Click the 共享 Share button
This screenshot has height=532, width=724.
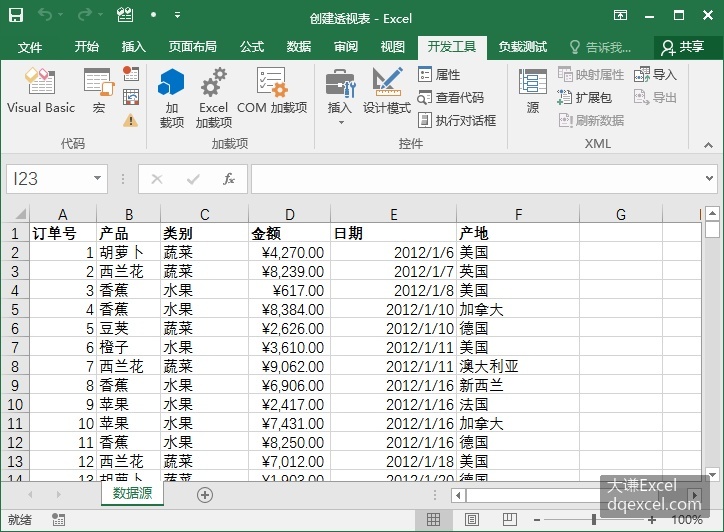[683, 47]
